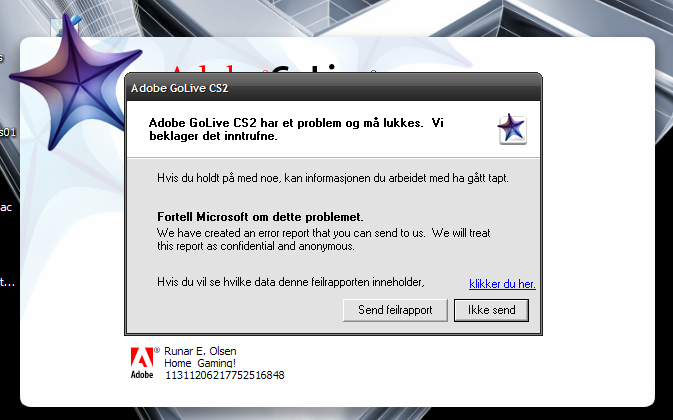Click the Fortell Microsoft om dette problemet heading

click(x=260, y=217)
